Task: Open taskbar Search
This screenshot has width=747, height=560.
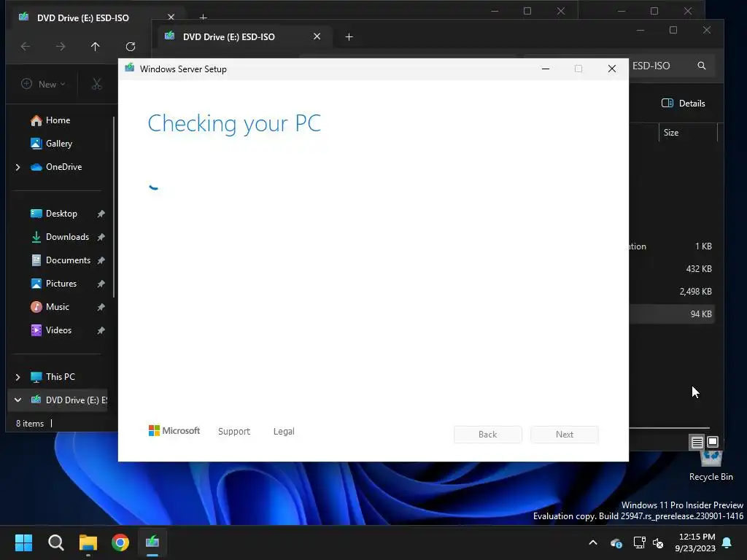Action: [55, 542]
